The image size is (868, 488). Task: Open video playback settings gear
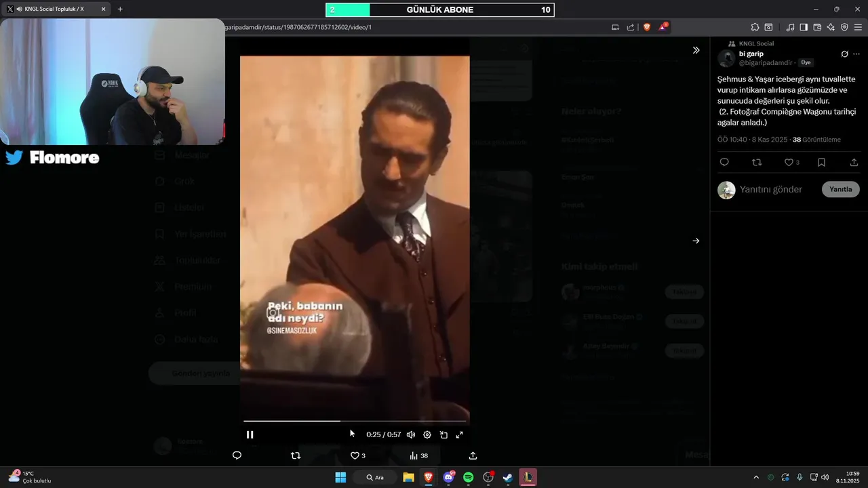coord(427,434)
